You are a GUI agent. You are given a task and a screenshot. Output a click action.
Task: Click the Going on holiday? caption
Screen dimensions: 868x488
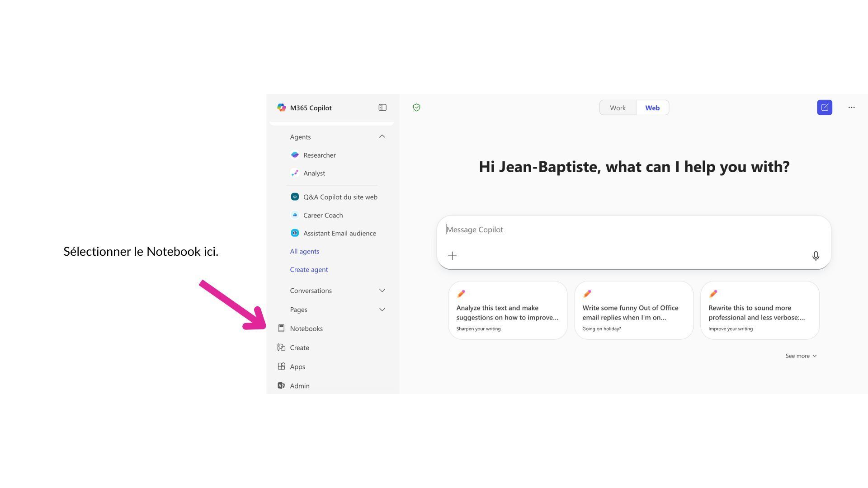click(602, 329)
